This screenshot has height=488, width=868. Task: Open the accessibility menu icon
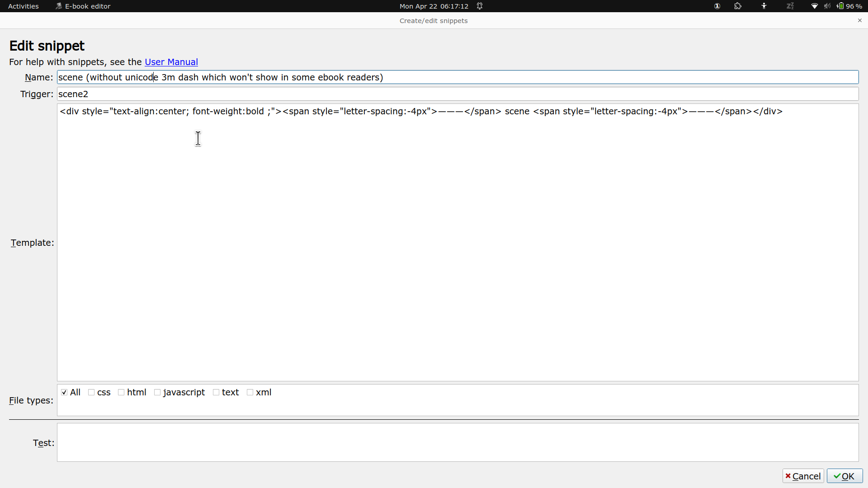(x=764, y=6)
